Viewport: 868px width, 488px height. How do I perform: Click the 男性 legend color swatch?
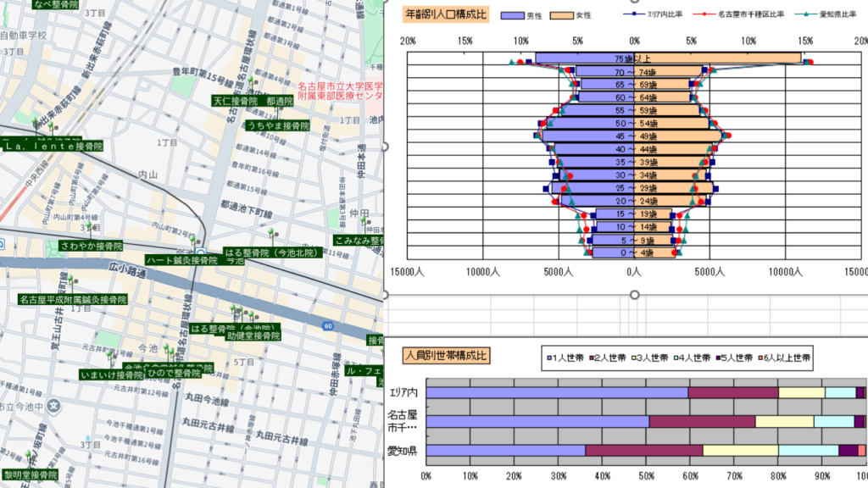[514, 15]
